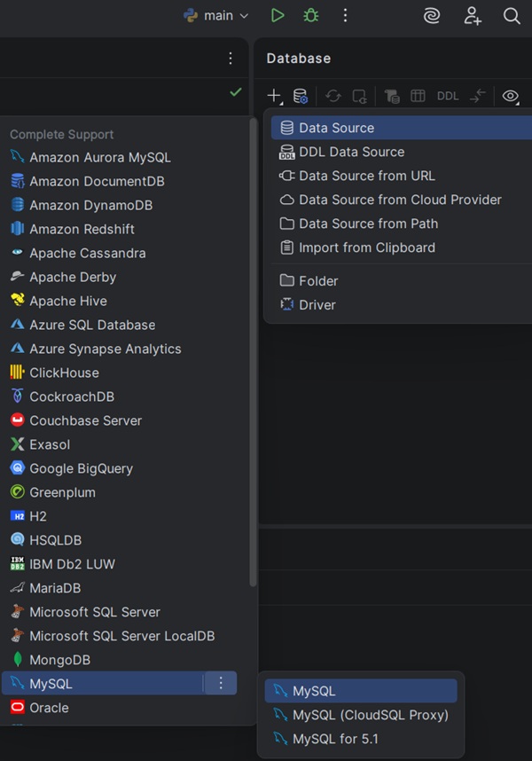Select MySQL (CloudSQL Proxy) option
Viewport: 532px width, 761px height.
pos(370,714)
